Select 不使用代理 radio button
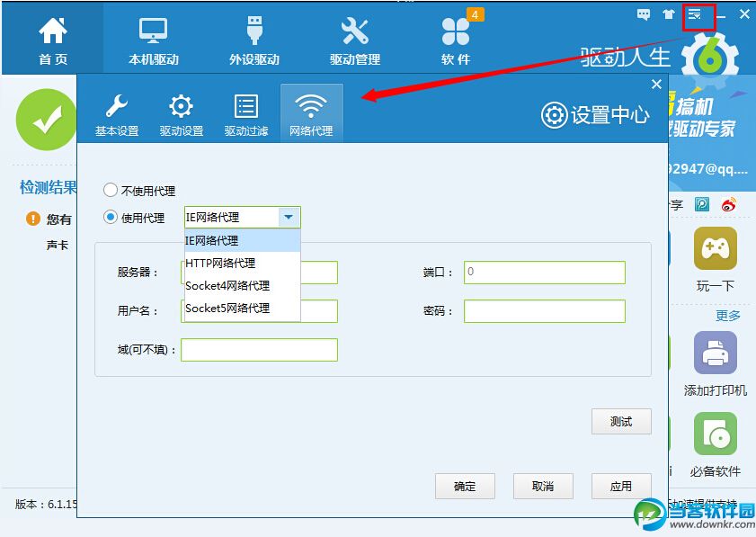756x537 pixels. 110,190
